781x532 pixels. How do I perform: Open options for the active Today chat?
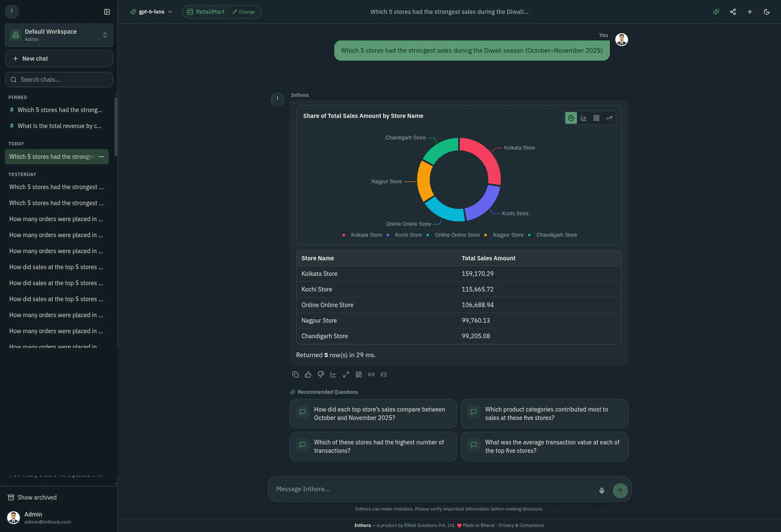[101, 157]
